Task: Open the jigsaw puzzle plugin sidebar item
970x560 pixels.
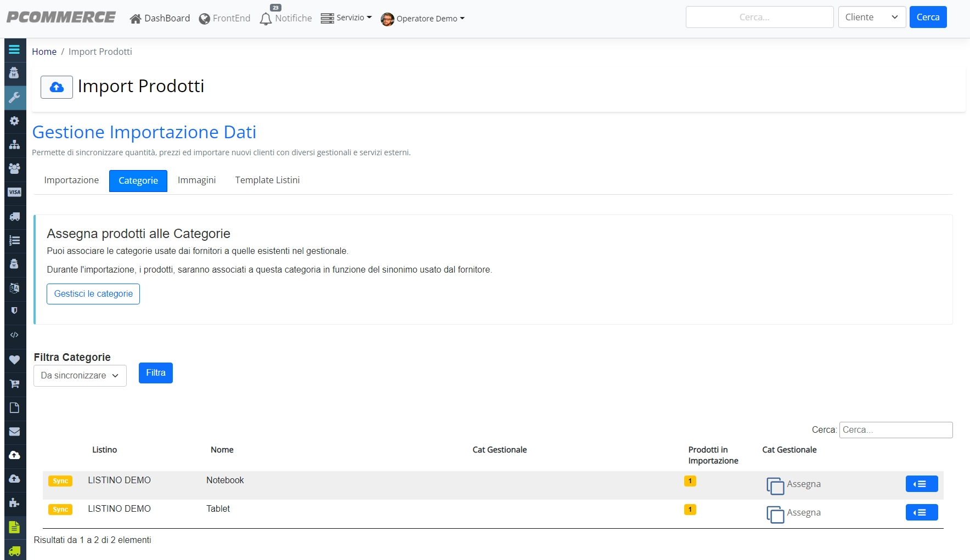Action: tap(14, 502)
